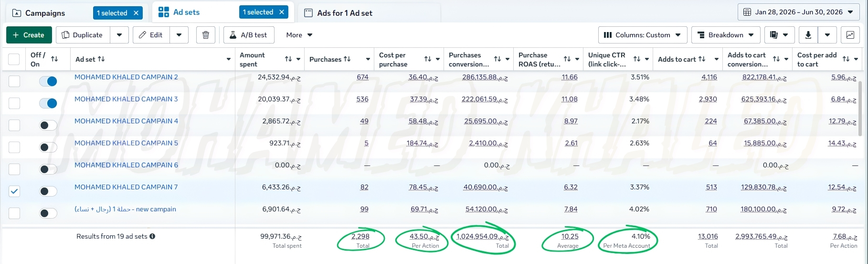The height and width of the screenshot is (264, 868).
Task: Click the Ad sets grid icon
Action: pyautogui.click(x=163, y=12)
